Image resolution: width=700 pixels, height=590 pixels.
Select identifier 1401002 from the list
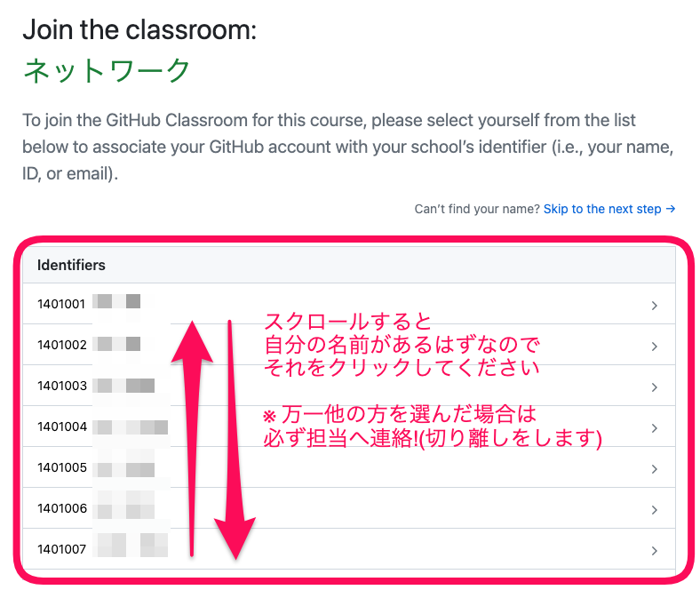(x=62, y=345)
